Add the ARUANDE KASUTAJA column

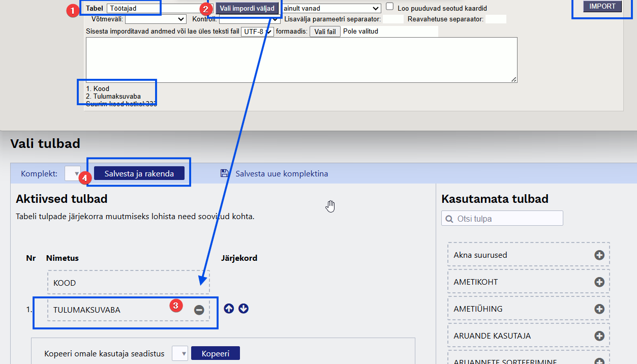point(599,336)
